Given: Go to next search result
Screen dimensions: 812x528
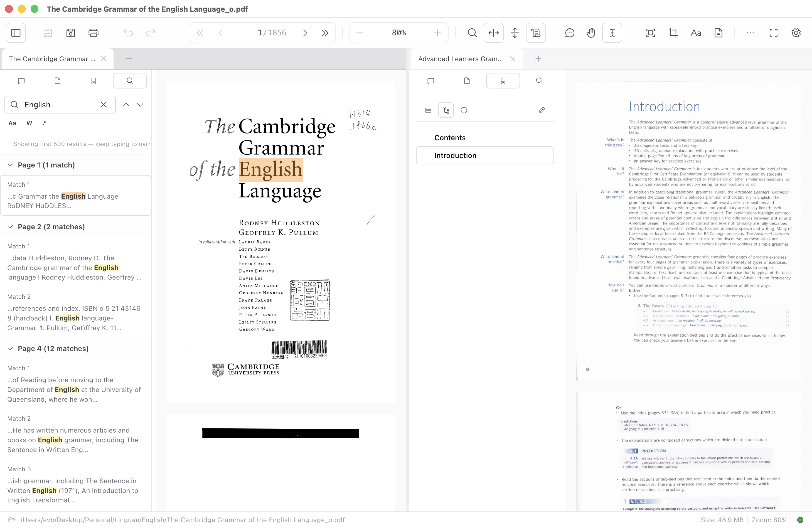Looking at the screenshot, I should tap(140, 105).
